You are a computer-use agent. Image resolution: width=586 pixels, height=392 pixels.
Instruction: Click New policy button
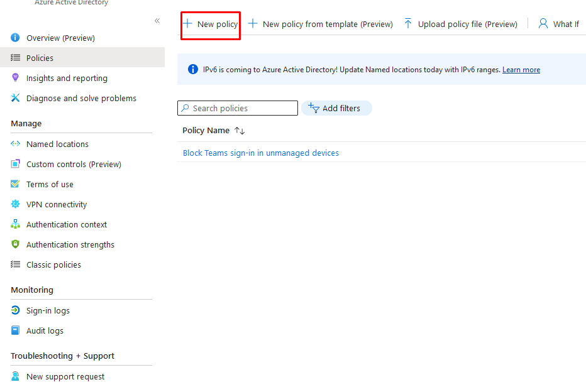(x=211, y=24)
